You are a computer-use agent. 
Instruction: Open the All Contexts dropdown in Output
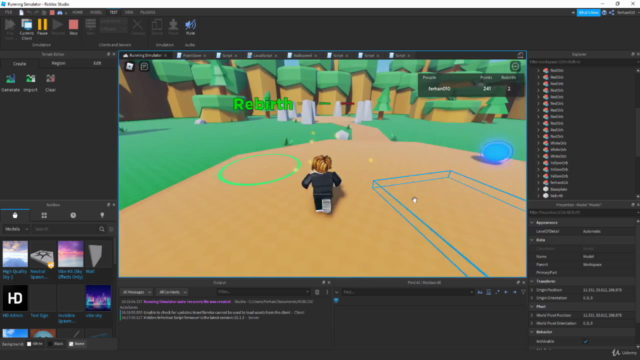point(172,292)
